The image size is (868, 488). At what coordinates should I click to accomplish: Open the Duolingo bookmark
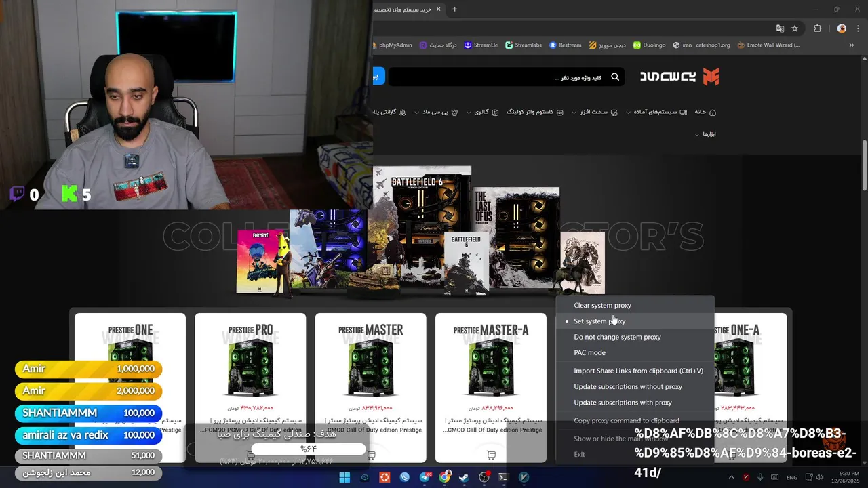(650, 45)
